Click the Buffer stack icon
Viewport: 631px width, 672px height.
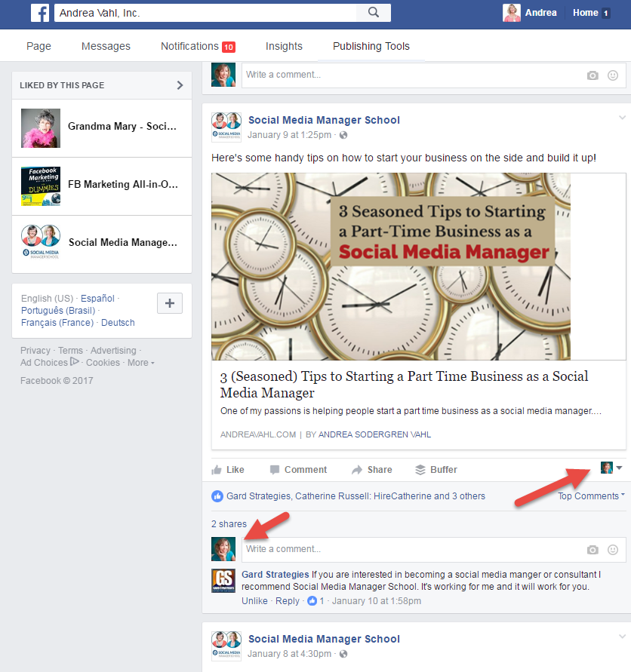point(420,470)
